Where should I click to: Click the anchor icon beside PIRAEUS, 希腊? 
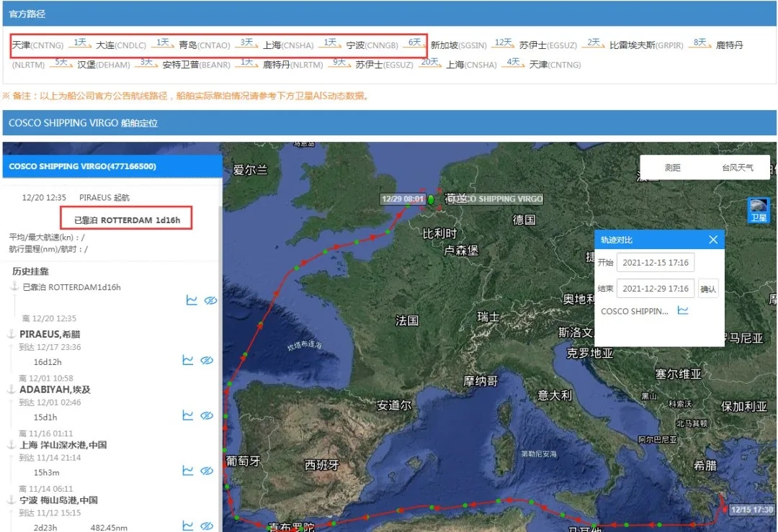coord(12,333)
